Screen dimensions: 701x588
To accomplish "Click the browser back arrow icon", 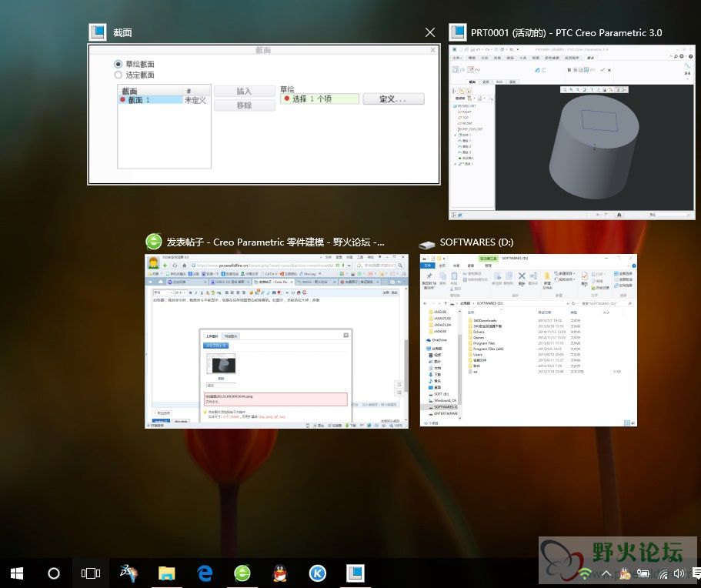I will click(x=165, y=266).
